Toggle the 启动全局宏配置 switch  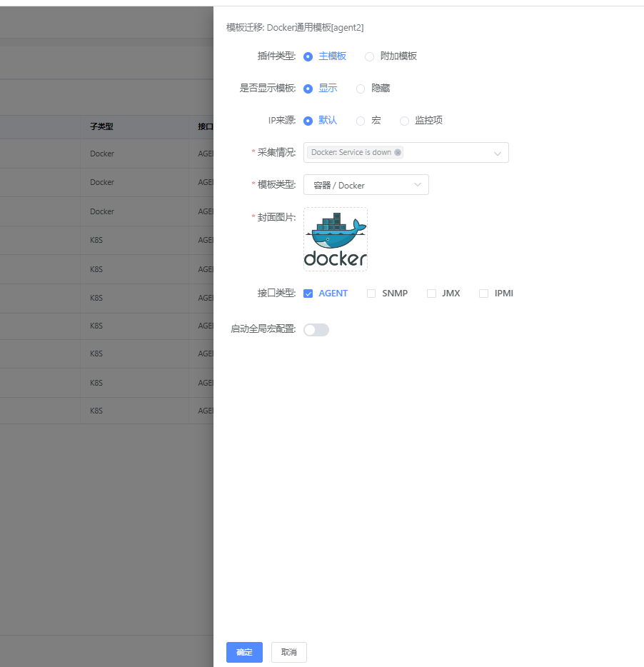click(x=316, y=330)
